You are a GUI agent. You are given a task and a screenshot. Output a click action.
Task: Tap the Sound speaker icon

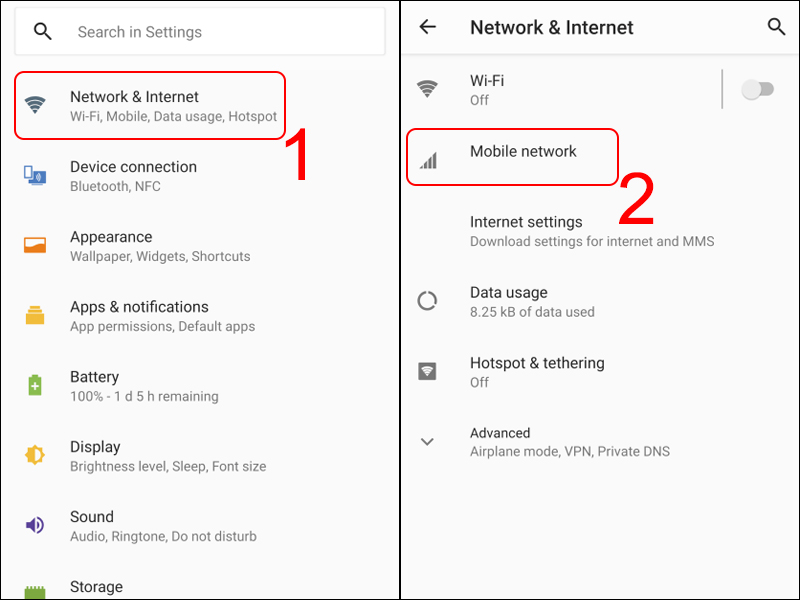35,524
